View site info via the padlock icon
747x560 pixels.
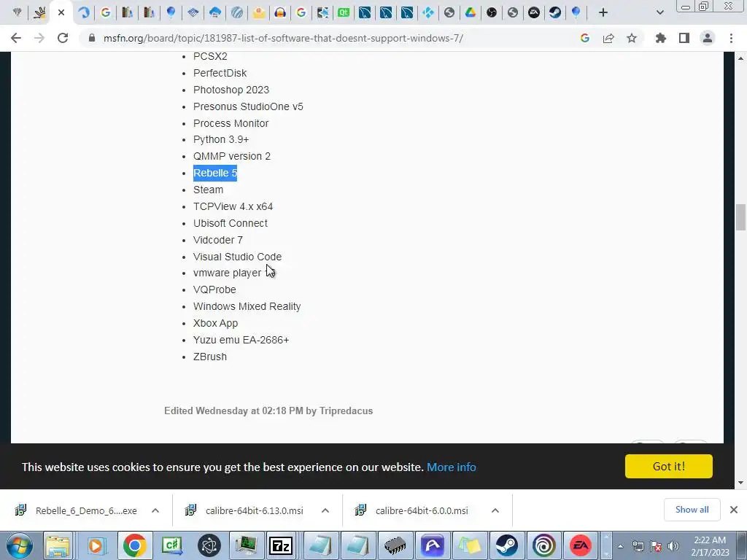(x=92, y=38)
